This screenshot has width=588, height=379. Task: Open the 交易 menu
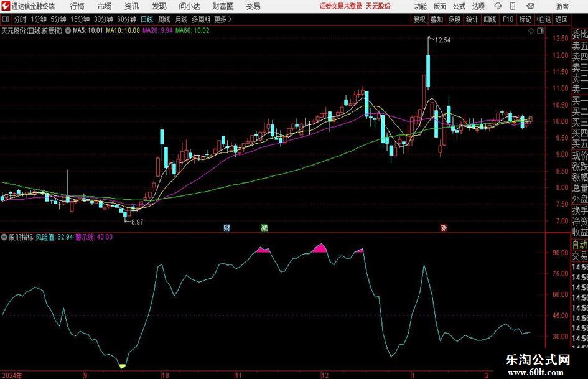tap(253, 6)
